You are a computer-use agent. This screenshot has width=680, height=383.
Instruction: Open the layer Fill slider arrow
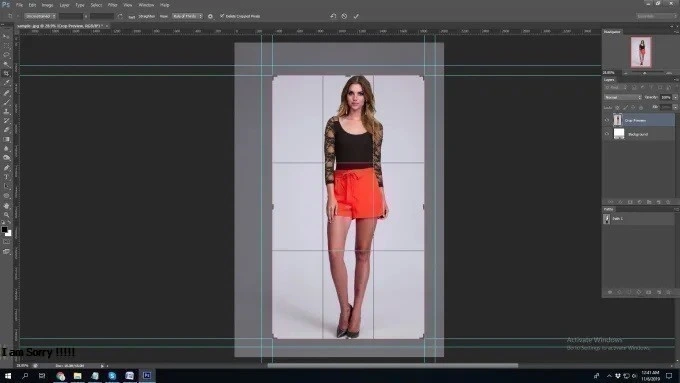[x=675, y=107]
